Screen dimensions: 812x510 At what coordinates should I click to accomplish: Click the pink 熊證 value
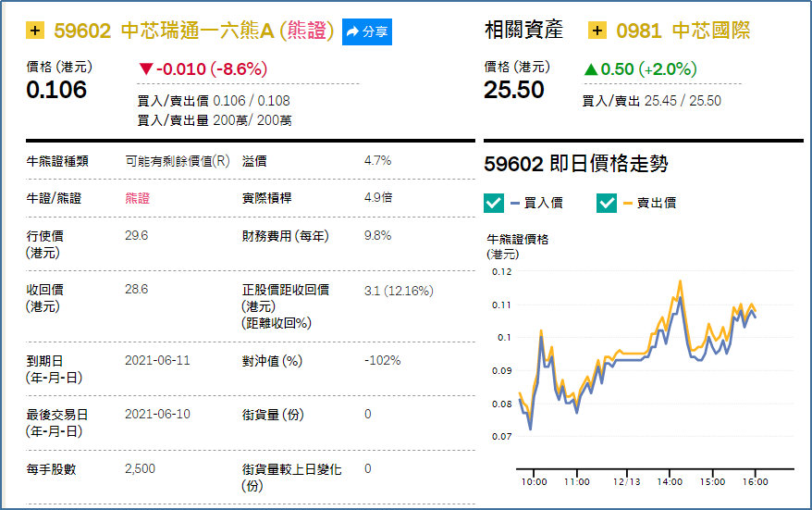[x=137, y=198]
